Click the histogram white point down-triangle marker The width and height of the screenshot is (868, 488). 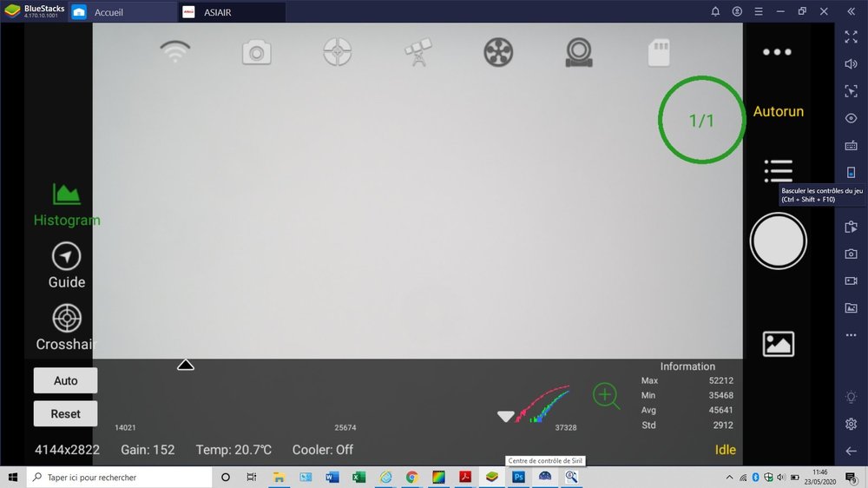pyautogui.click(x=505, y=417)
